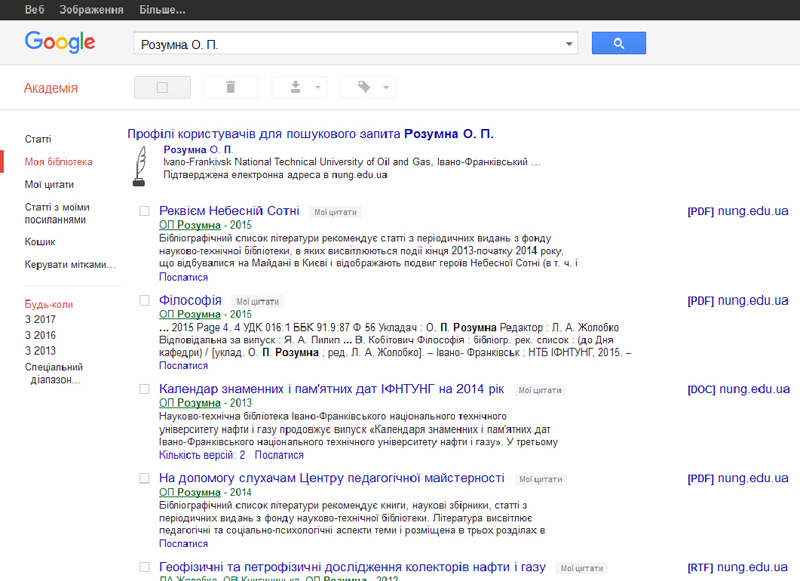Click Мої цитати tag beside Філософія
This screenshot has width=800, height=581.
click(258, 301)
